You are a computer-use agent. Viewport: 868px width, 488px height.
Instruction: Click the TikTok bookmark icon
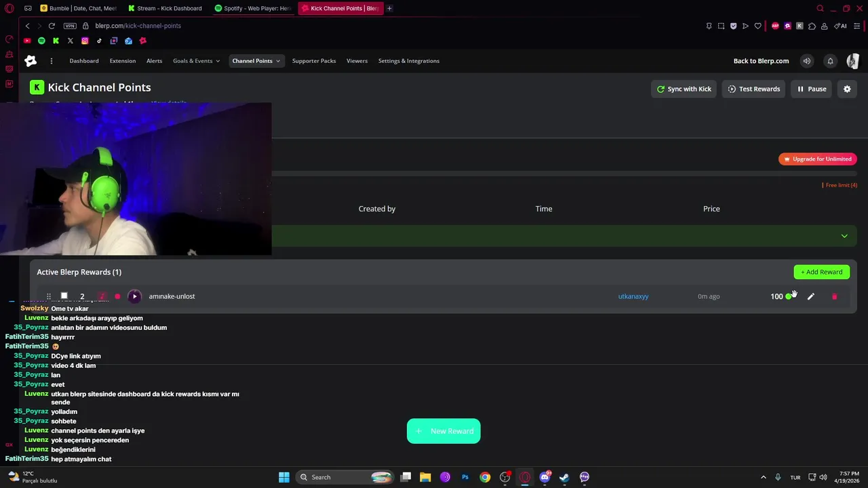[99, 41]
